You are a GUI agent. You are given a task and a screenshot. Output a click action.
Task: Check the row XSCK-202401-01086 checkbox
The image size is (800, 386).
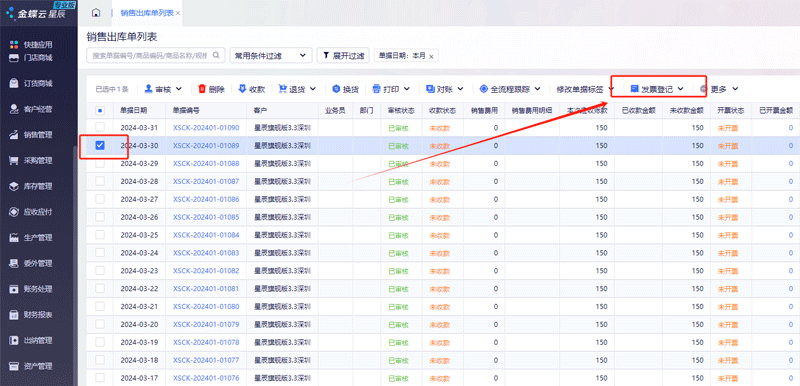tap(100, 199)
